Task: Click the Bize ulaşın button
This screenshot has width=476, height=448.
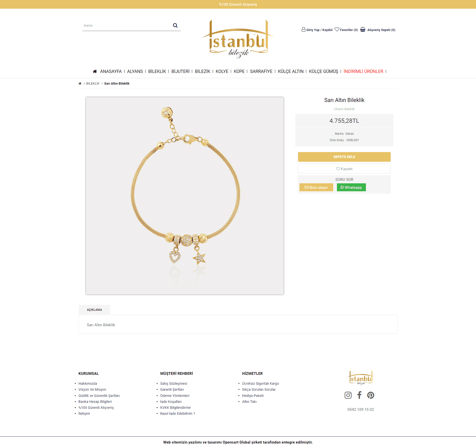Action: point(316,187)
